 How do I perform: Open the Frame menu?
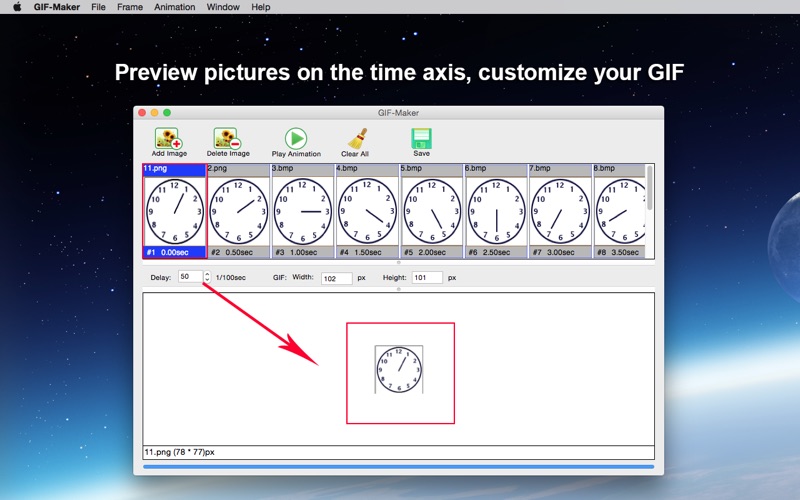click(130, 7)
